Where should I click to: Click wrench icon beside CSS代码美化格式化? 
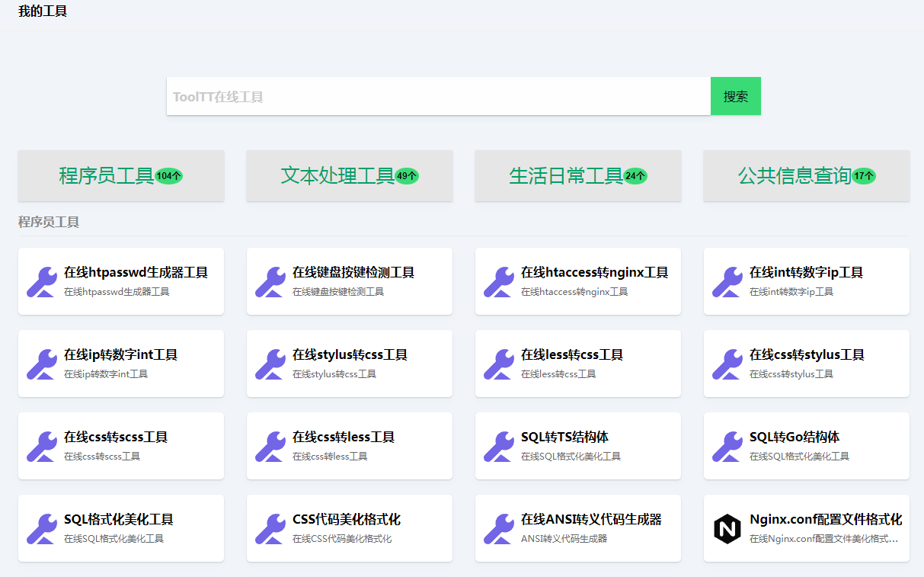point(270,528)
